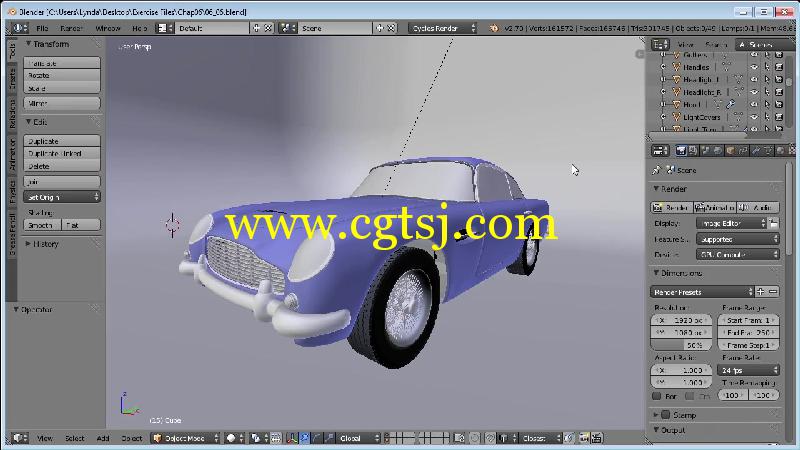Open the Material properties tab icon

780,151
